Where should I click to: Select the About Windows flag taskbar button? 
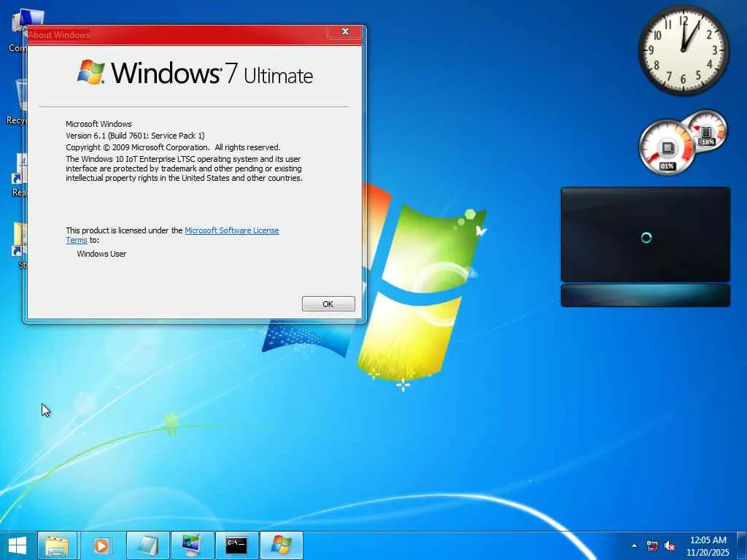281,545
